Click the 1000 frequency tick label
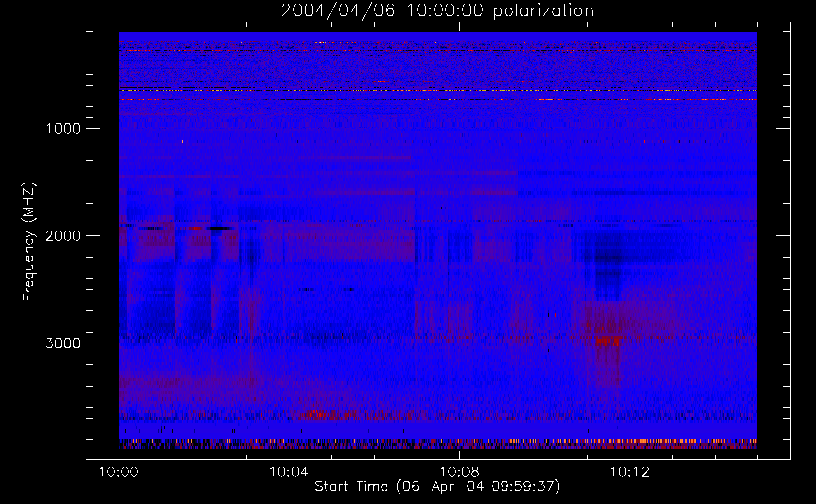816x504 pixels. [63, 129]
